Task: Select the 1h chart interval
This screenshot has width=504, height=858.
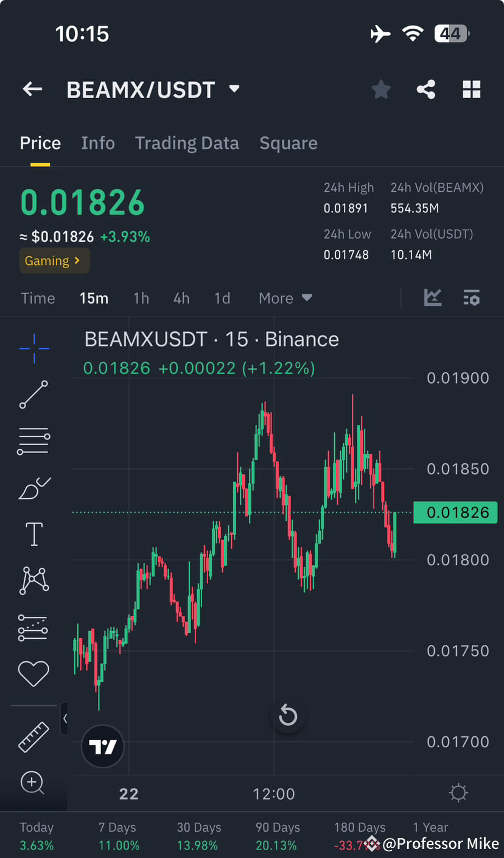Action: (x=141, y=298)
